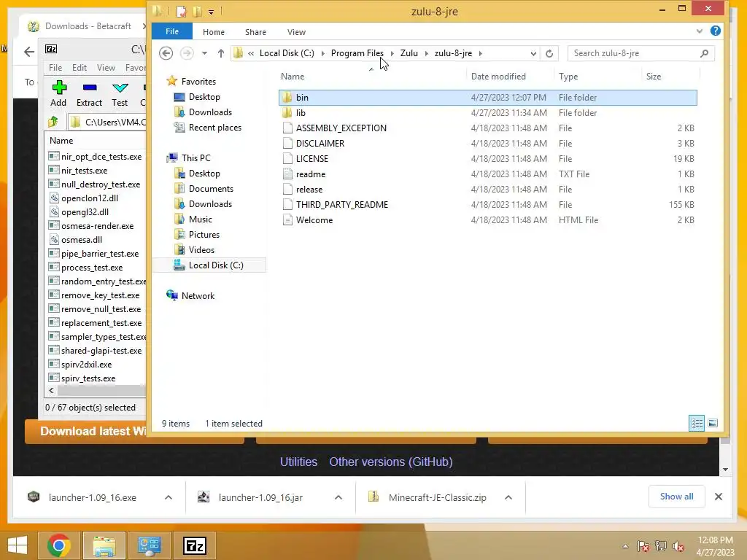This screenshot has height=560, width=747.
Task: Customize Quick Access Toolbar dropdown
Action: point(211,12)
